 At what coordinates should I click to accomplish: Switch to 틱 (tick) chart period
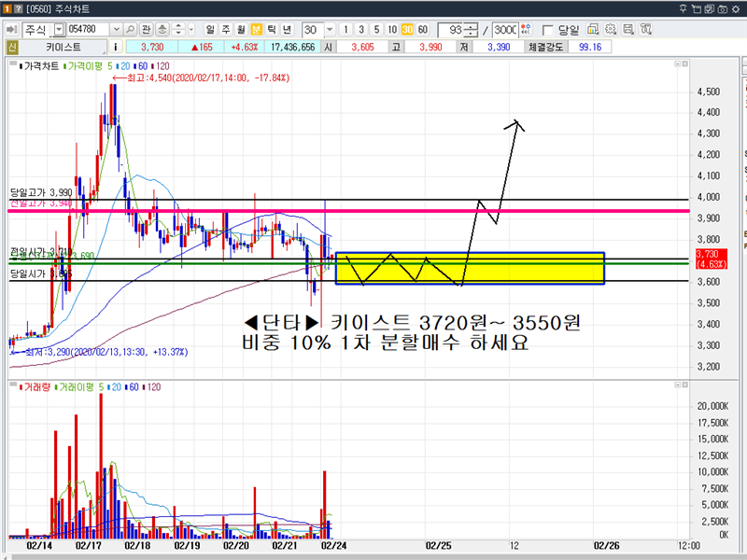tap(270, 30)
